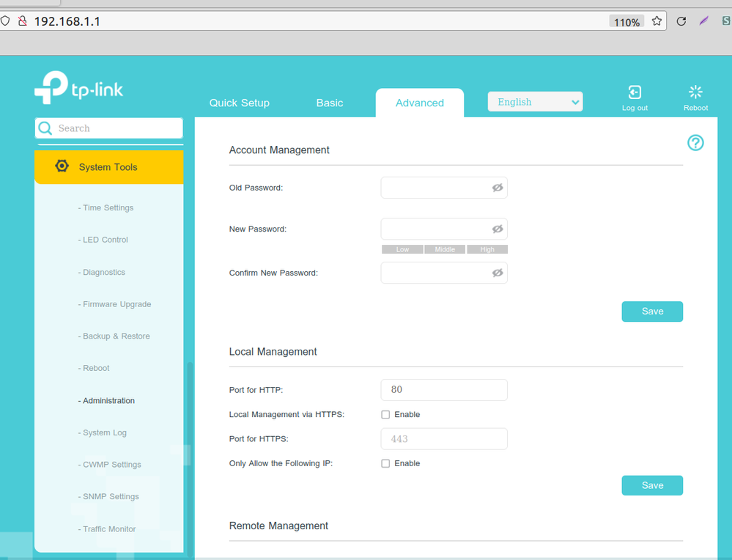Screen dimensions: 732x560
Task: Reload the page in browser
Action: [681, 21]
